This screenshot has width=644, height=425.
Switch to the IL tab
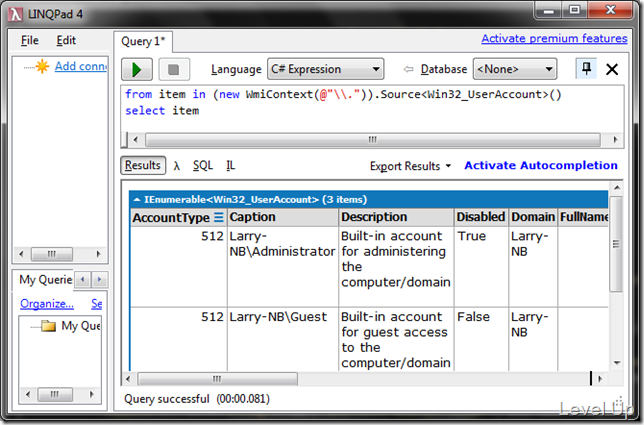[230, 165]
